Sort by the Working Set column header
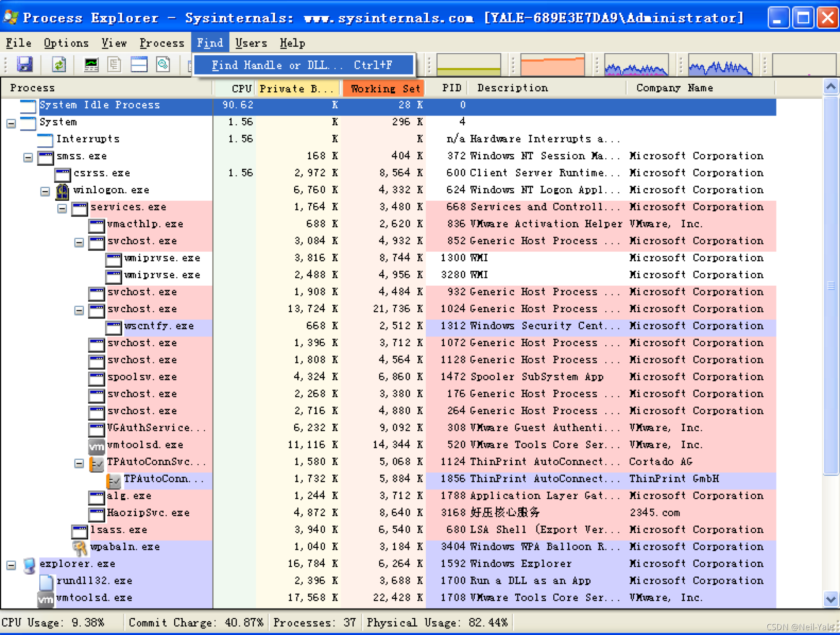 (383, 88)
